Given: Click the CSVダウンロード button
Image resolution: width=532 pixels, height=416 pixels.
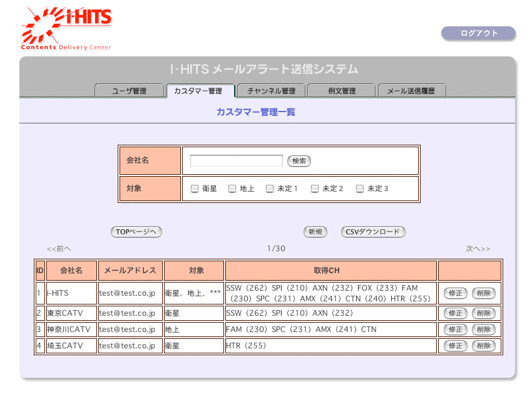Looking at the screenshot, I should [373, 232].
